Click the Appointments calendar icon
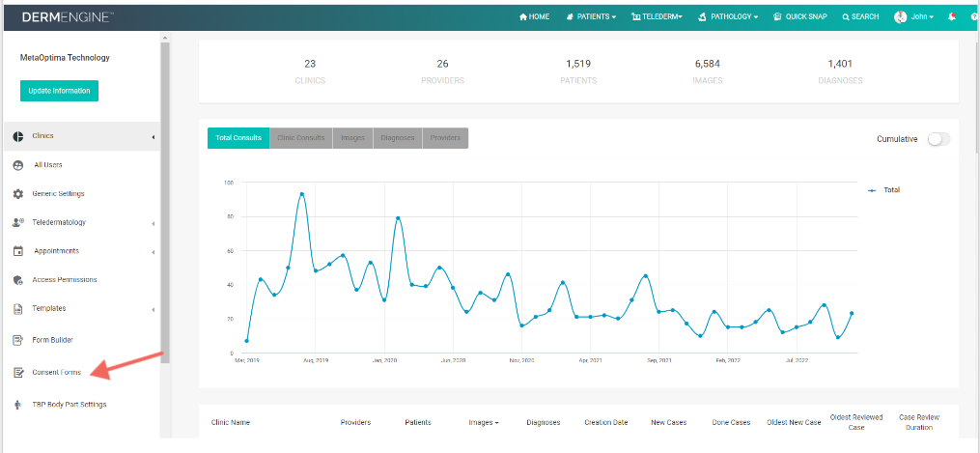This screenshot has width=980, height=453. pyautogui.click(x=18, y=251)
